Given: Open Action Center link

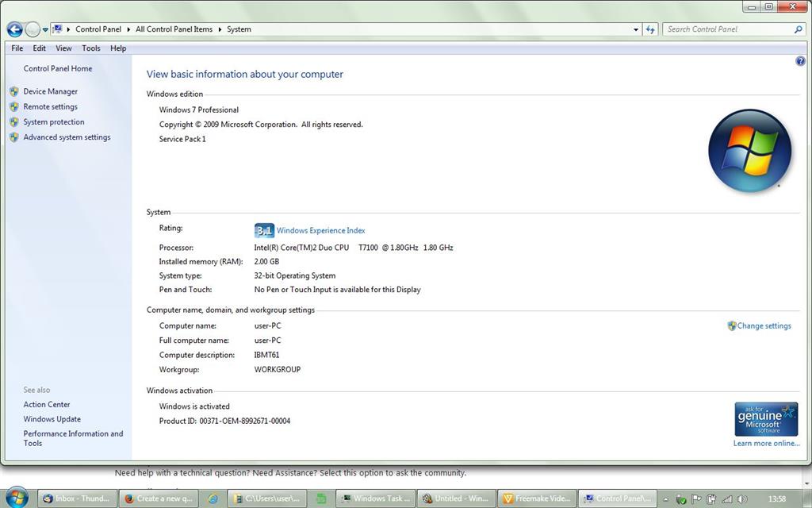Looking at the screenshot, I should pos(47,404).
